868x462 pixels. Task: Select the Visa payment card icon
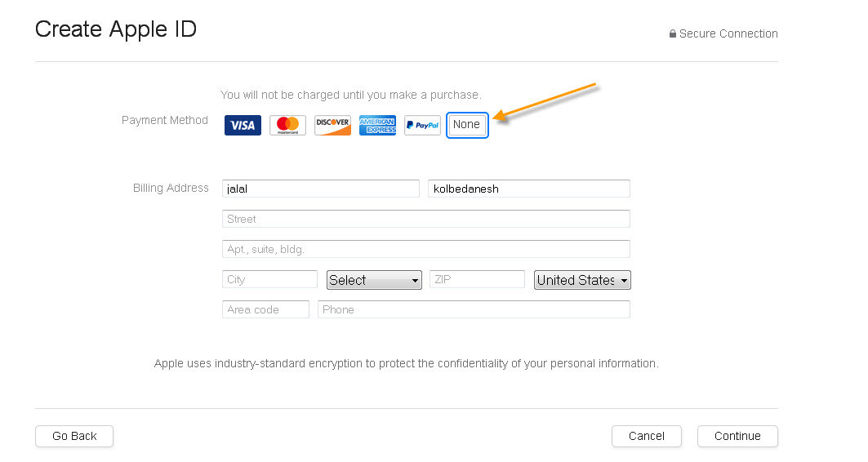[243, 125]
